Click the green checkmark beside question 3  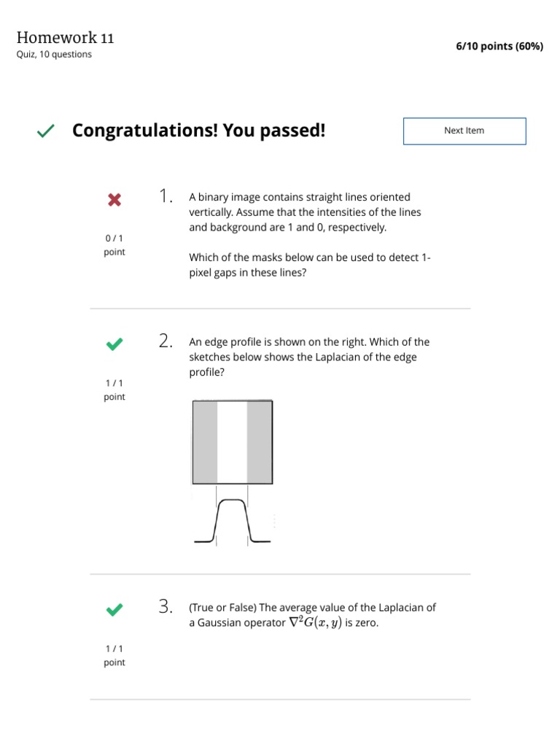point(114,610)
